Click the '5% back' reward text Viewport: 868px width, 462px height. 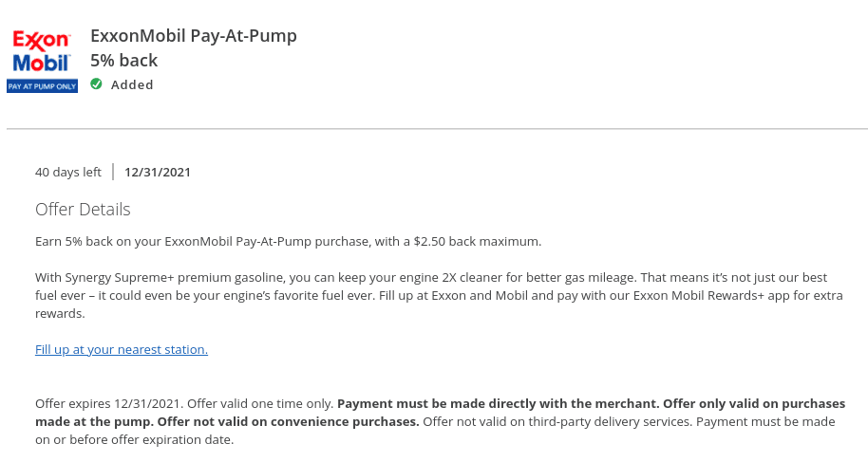click(x=124, y=61)
